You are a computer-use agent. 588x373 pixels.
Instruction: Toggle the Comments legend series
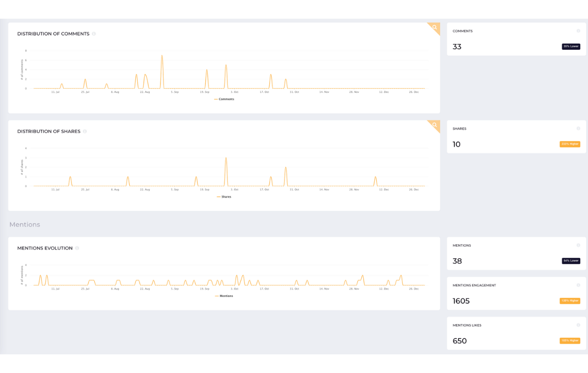pyautogui.click(x=224, y=99)
